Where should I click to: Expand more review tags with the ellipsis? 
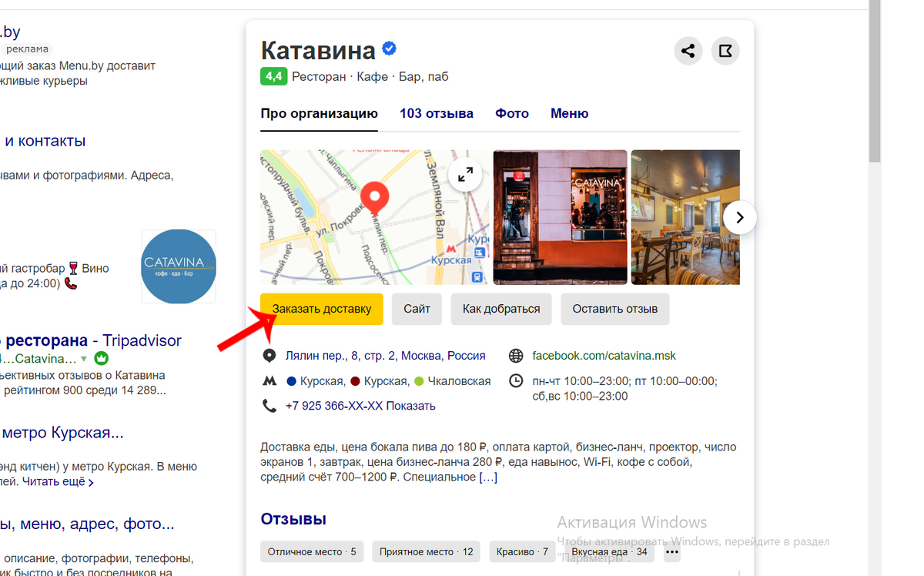pyautogui.click(x=672, y=551)
